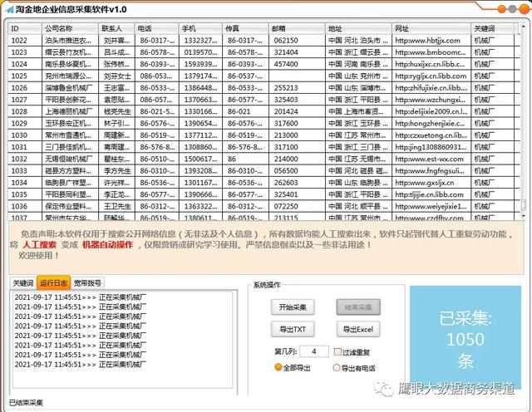This screenshot has width=532, height=412.
Task: Choose the 导出有电话 radio option
Action: [x=336, y=367]
